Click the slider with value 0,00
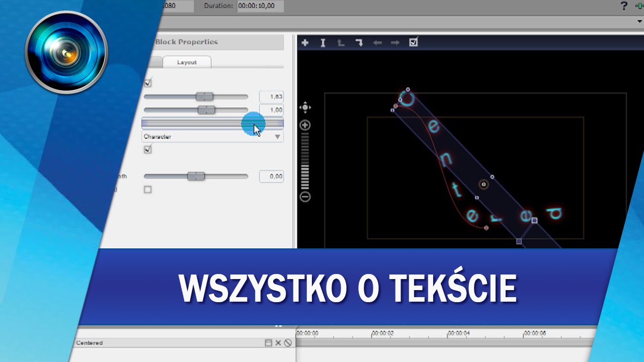This screenshot has height=362, width=644. 196,176
